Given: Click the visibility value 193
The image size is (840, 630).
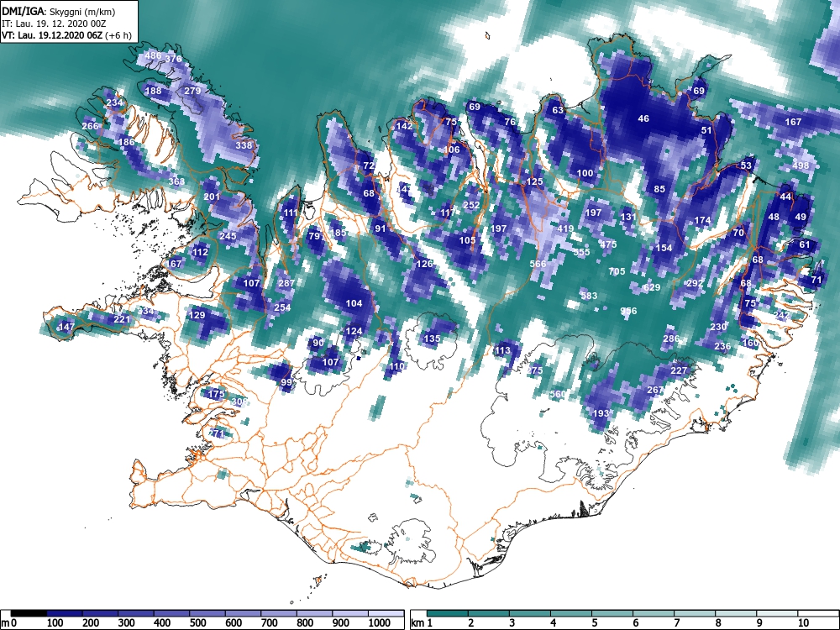Looking at the screenshot, I should (x=601, y=413).
